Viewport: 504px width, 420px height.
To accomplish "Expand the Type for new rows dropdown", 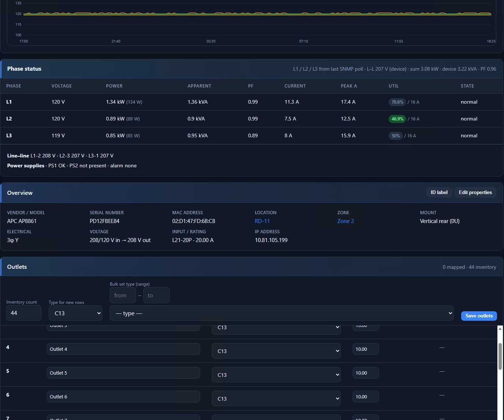I will pos(76,313).
